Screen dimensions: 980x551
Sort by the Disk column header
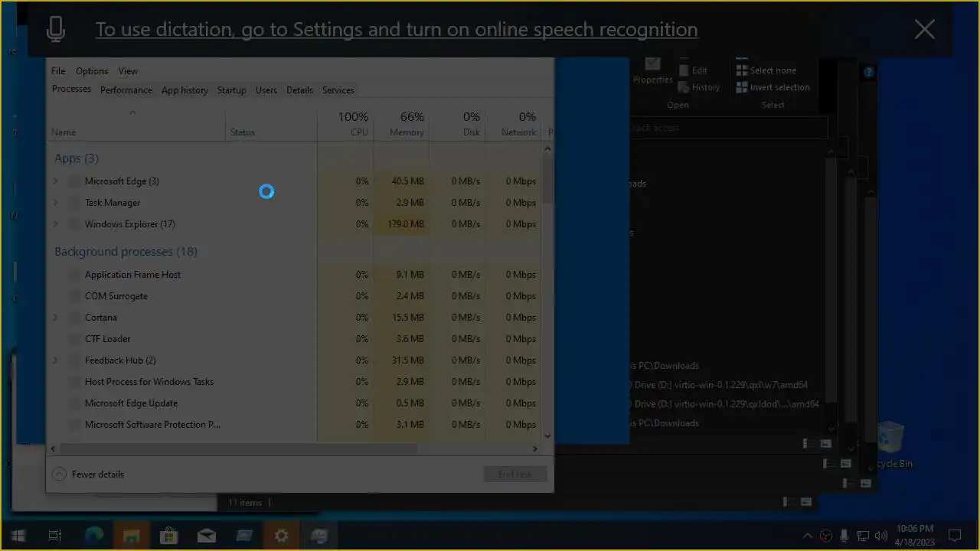457,124
